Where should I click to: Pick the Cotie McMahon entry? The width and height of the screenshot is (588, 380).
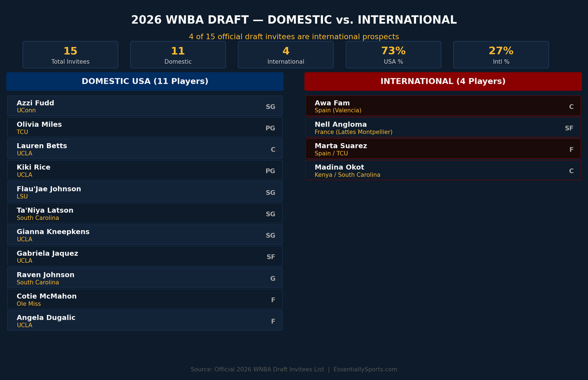(145, 299)
